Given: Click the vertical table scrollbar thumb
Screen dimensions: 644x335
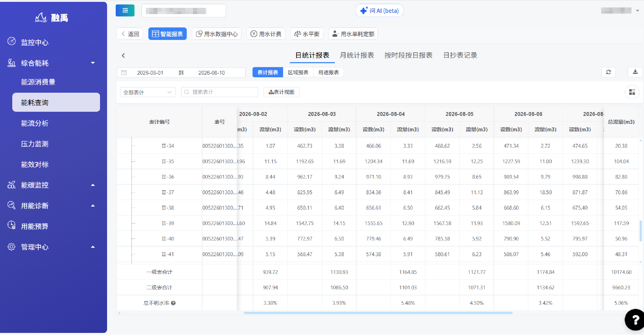Looking at the screenshot, I should (641, 231).
